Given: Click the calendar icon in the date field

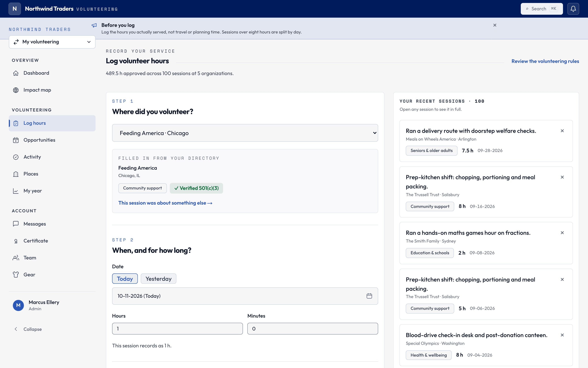Looking at the screenshot, I should (x=369, y=296).
